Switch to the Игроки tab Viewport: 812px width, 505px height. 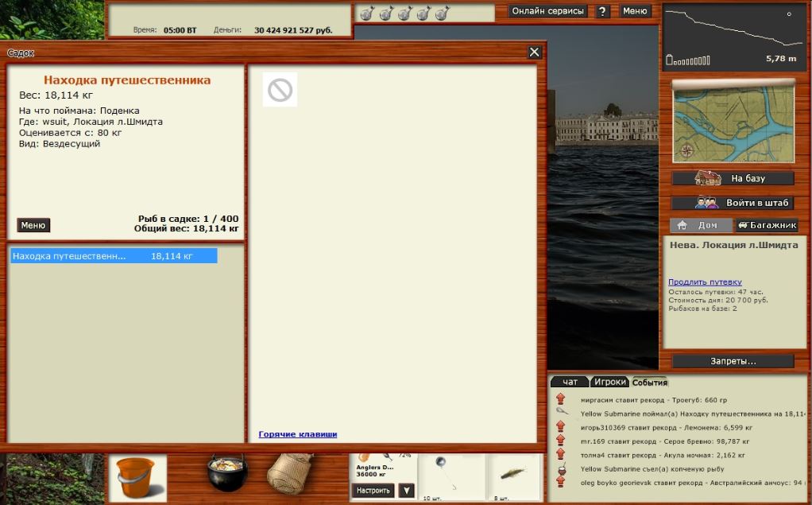point(609,383)
